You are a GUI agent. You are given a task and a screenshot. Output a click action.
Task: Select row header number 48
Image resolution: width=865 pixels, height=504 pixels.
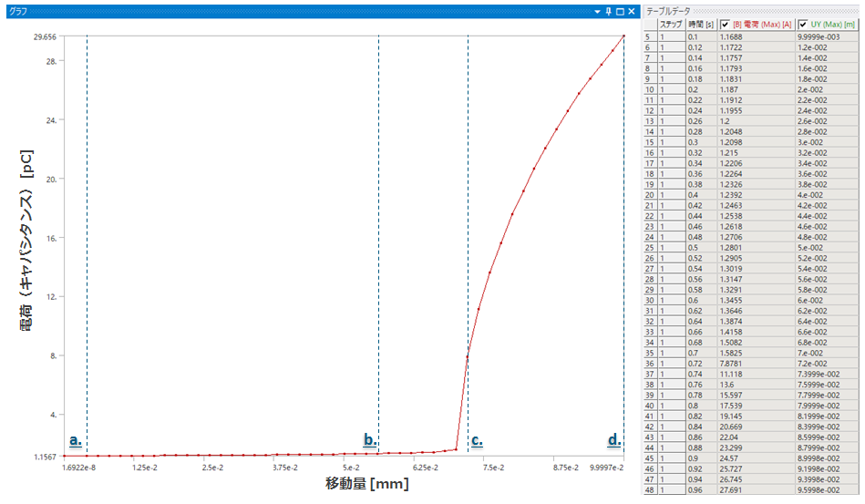[651, 490]
